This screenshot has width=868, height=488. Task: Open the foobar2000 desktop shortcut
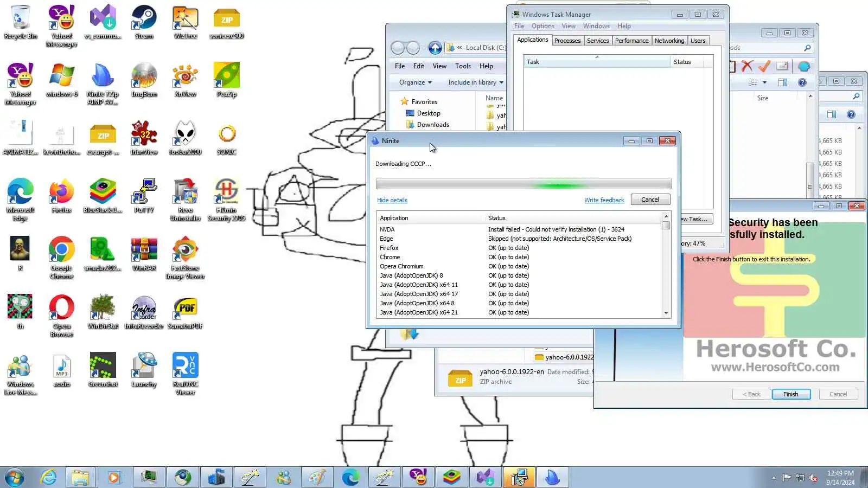coord(186,138)
